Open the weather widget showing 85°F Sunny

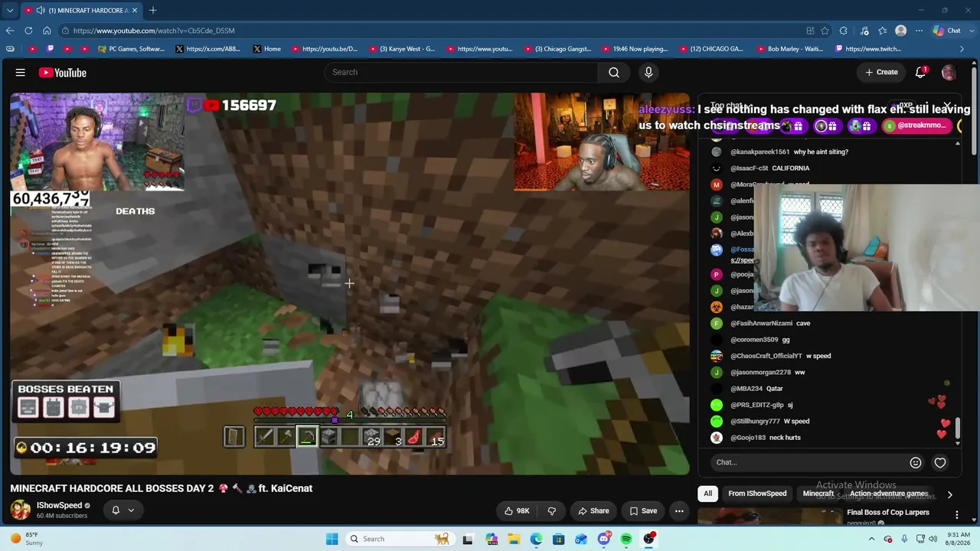click(x=26, y=539)
